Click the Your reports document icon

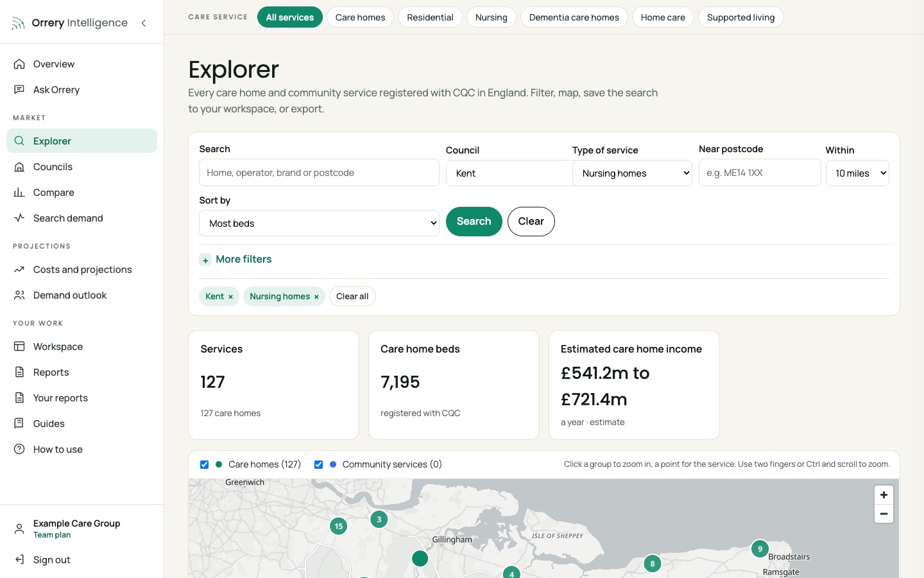[19, 398]
